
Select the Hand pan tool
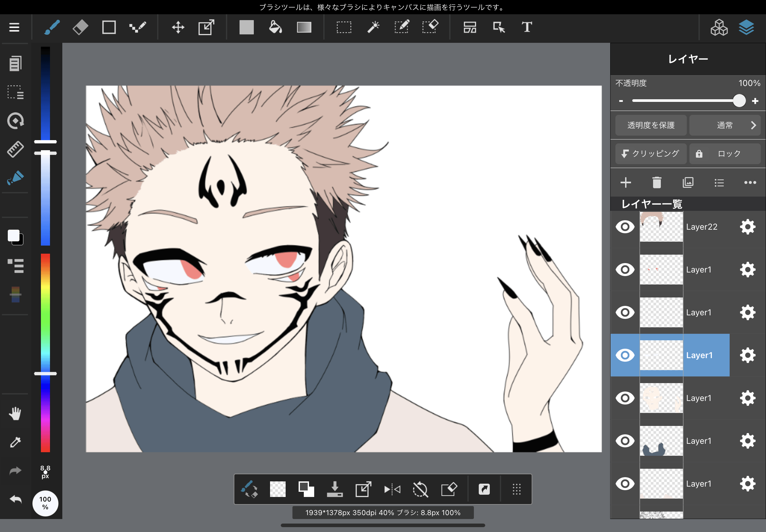click(15, 413)
